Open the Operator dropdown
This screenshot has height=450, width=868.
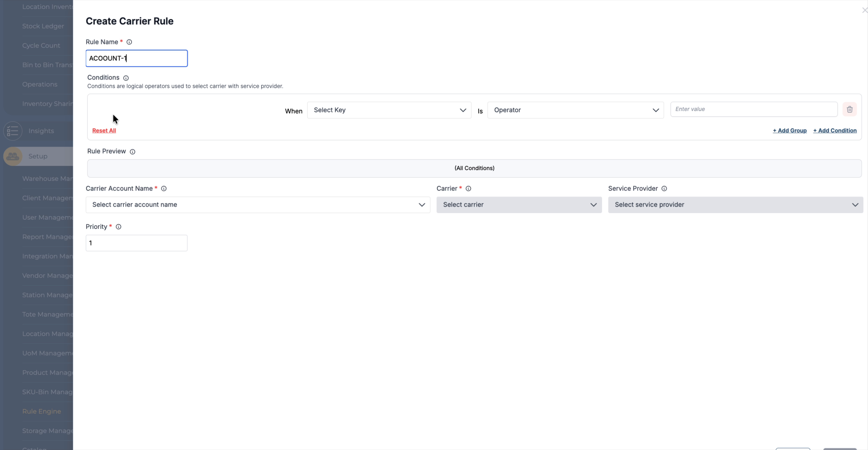point(576,110)
